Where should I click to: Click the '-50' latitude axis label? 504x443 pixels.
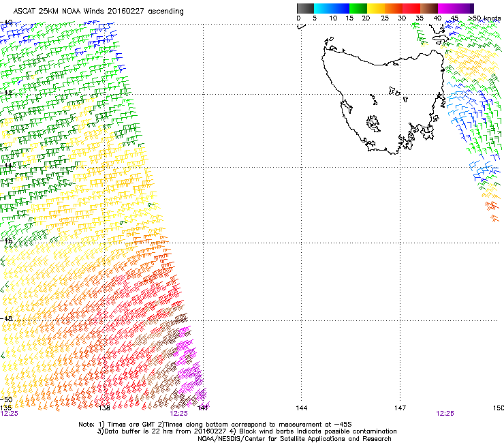point(6,400)
